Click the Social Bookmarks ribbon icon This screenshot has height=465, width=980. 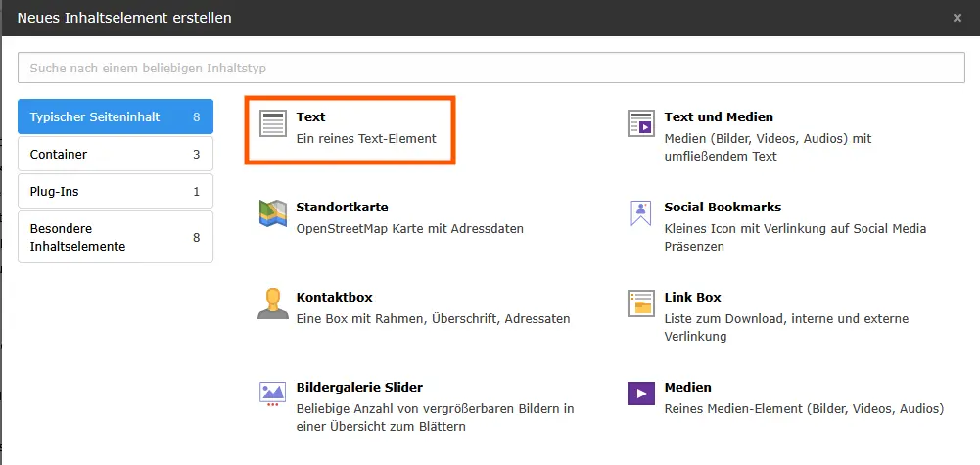pos(641,213)
